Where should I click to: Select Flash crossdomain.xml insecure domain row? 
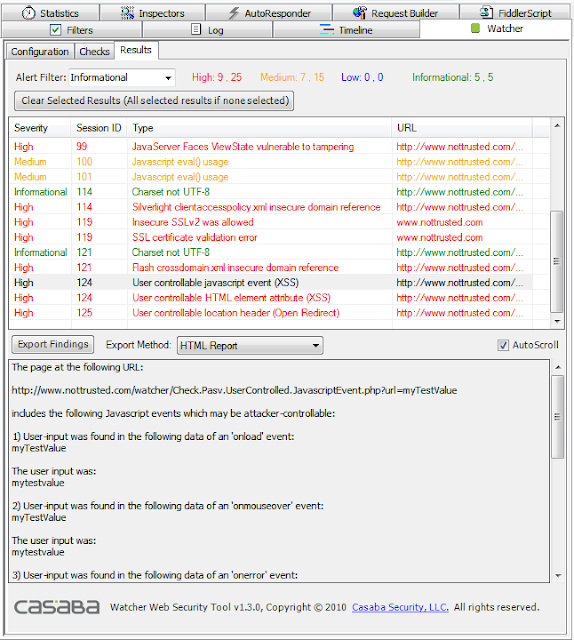click(271, 267)
